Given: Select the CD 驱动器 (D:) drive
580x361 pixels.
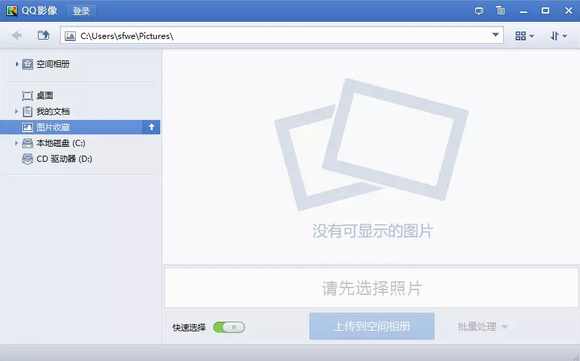Looking at the screenshot, I should coord(57,159).
